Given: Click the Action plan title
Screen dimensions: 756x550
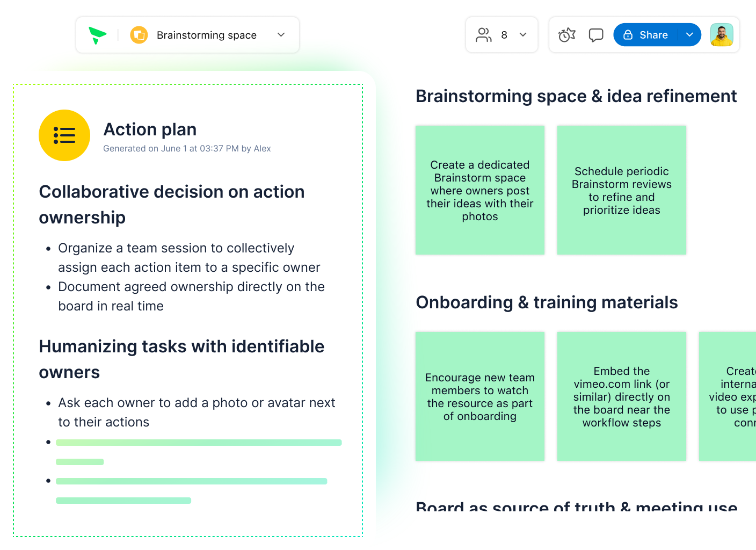Looking at the screenshot, I should tap(150, 129).
